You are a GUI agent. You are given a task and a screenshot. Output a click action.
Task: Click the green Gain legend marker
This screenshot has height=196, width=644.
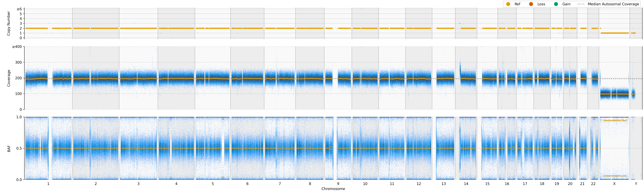tap(556, 4)
